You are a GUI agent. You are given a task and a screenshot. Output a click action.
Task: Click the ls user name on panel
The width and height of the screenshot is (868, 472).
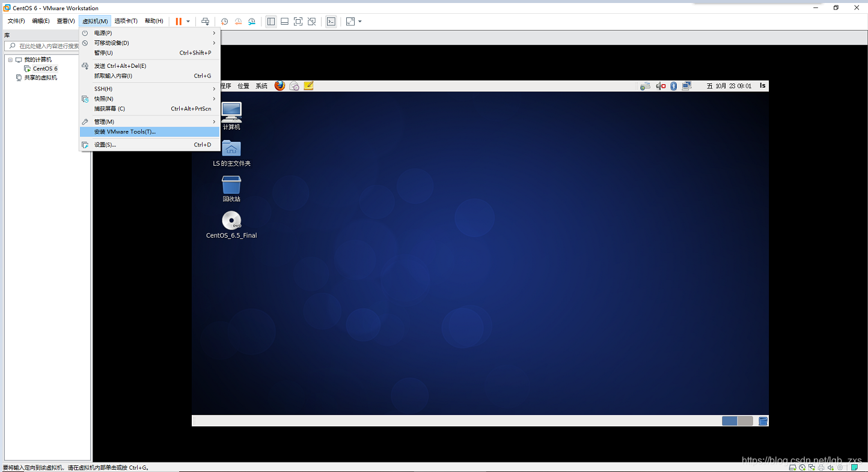pyautogui.click(x=762, y=85)
